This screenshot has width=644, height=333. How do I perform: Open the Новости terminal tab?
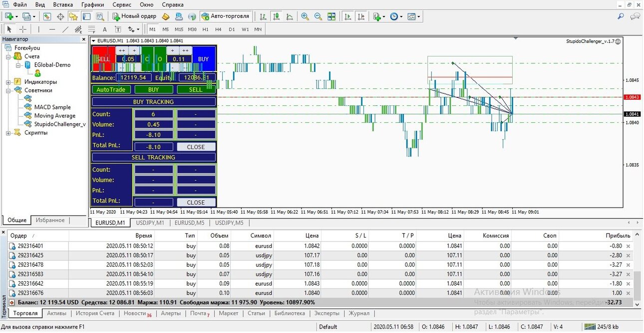click(x=137, y=314)
